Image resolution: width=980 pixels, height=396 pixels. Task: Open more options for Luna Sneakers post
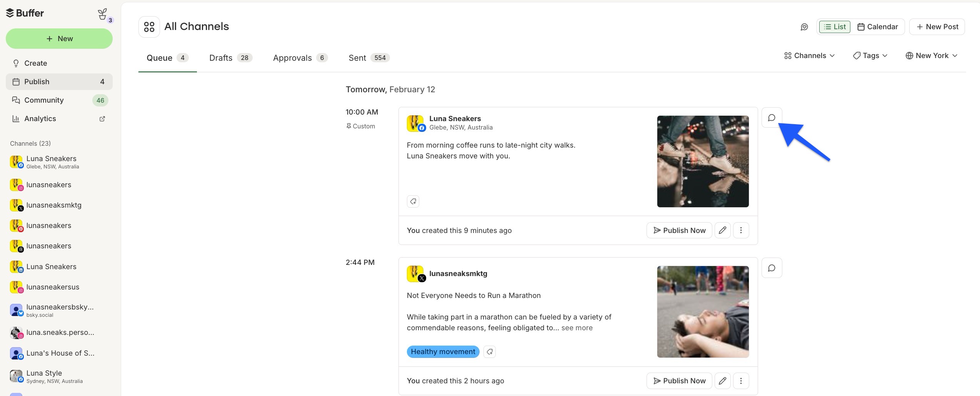point(741,230)
